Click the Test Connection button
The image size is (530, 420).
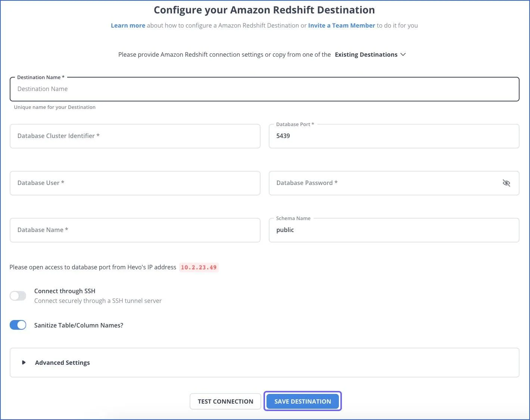click(225, 401)
